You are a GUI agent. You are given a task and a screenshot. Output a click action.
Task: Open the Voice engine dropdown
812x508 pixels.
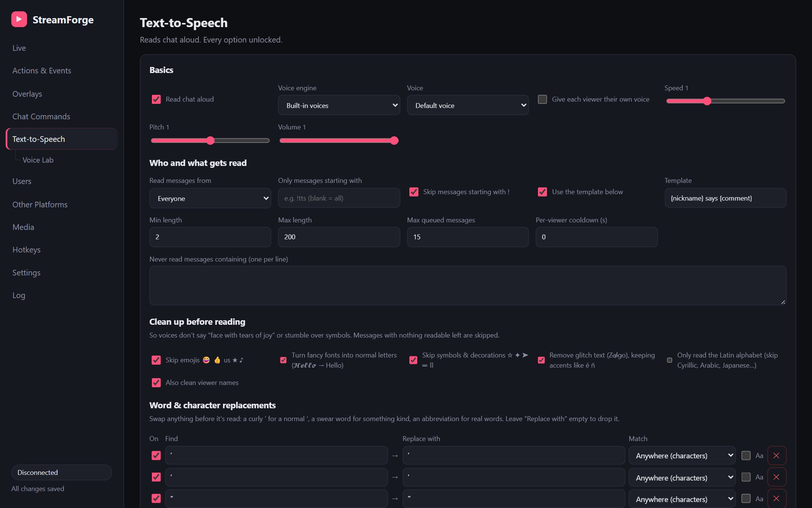(339, 105)
